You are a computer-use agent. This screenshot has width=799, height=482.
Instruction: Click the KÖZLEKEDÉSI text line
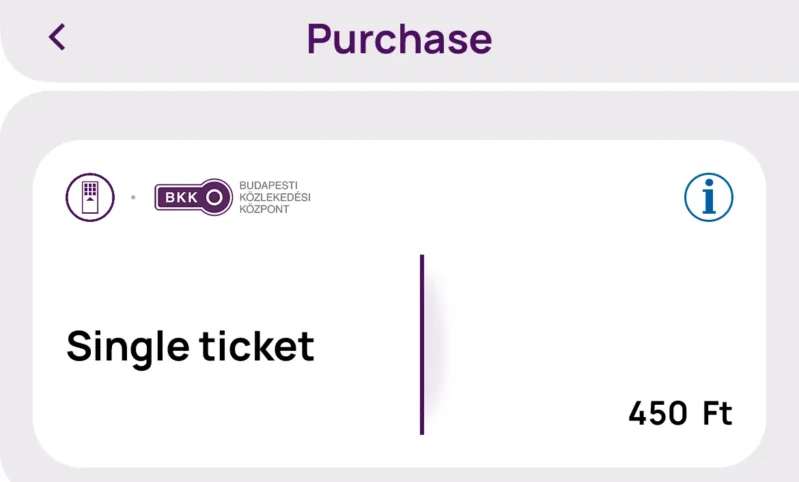coord(275,197)
